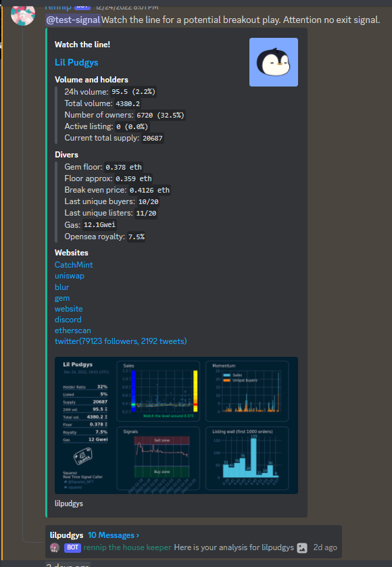Screen dimensions: 392x567
Task: Click the Websites section heading
Action: point(71,253)
